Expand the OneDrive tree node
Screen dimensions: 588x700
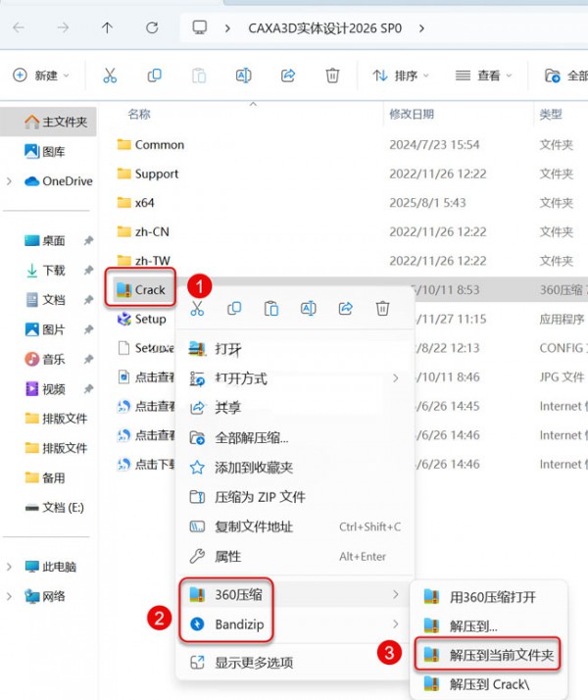tap(9, 181)
